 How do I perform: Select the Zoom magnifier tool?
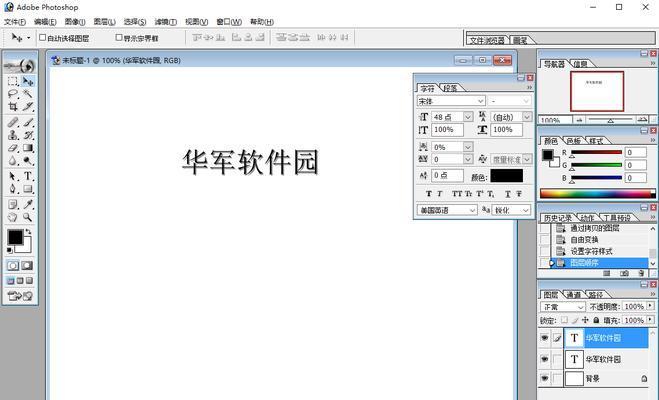(28, 217)
